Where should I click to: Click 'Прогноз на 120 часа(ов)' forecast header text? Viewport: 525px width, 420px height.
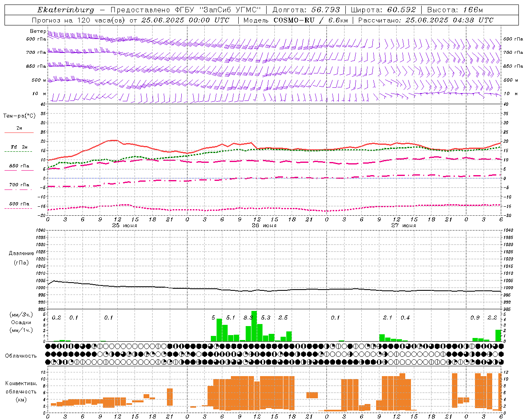click(x=79, y=20)
